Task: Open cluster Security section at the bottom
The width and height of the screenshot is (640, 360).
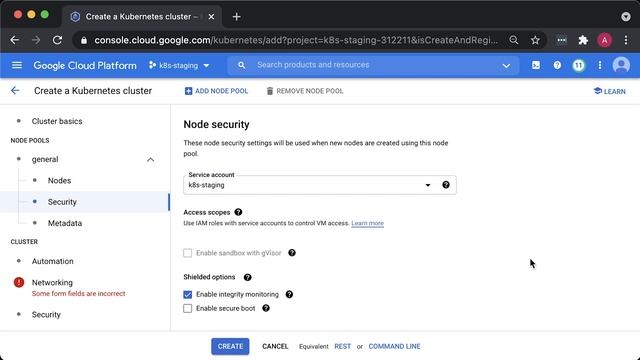Action: point(46,315)
